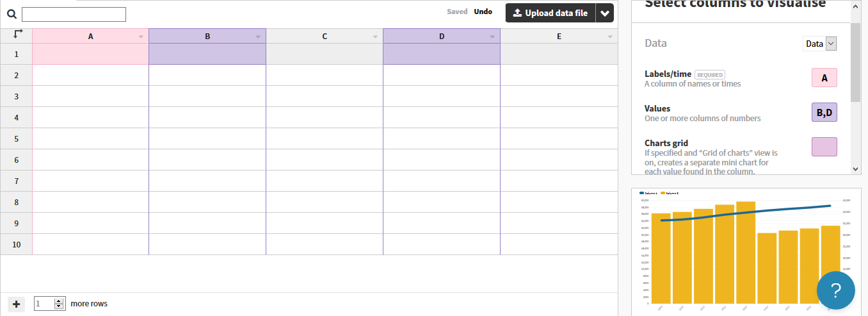Open the upload options dropdown arrow

(x=605, y=13)
